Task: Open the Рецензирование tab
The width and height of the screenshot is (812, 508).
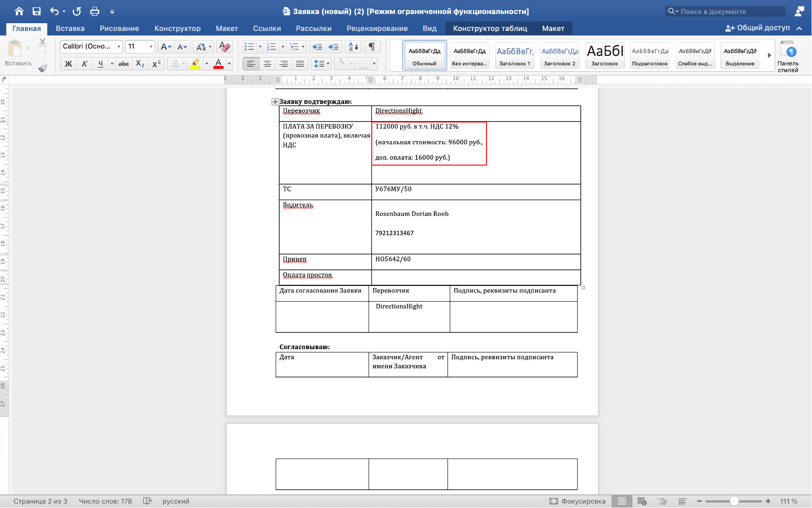Action: click(x=377, y=28)
